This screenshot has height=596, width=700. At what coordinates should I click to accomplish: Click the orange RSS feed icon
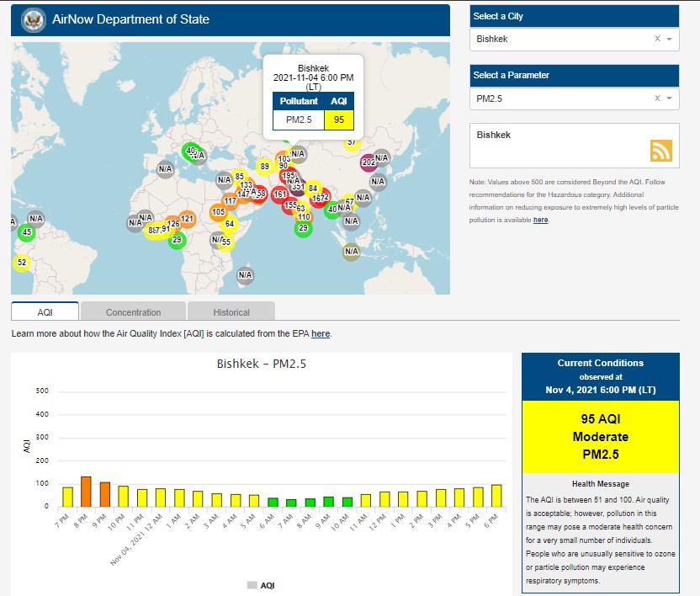coord(660,150)
